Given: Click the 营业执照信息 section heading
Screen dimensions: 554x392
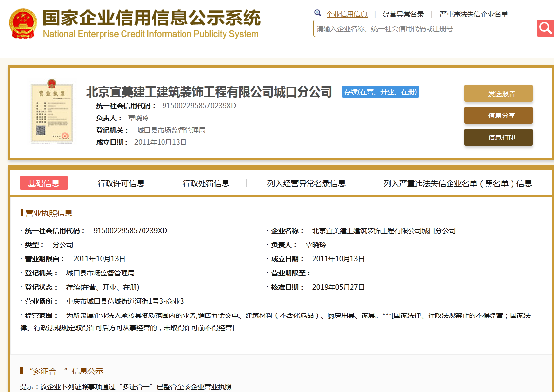Looking at the screenshot, I should 49,213.
